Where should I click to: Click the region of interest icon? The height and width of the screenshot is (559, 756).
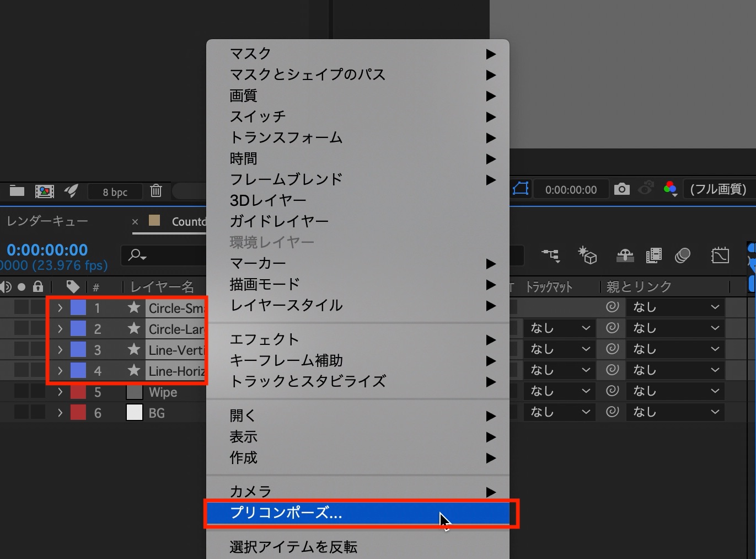(x=521, y=189)
